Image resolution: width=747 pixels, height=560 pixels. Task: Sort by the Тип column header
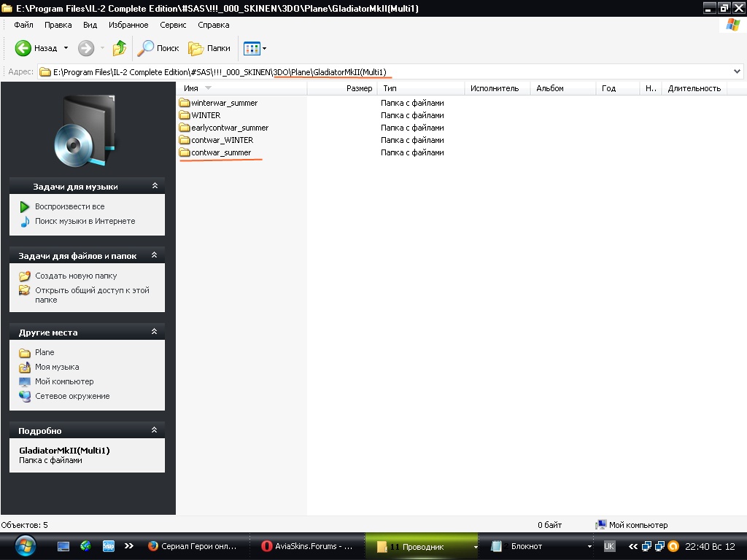point(421,88)
